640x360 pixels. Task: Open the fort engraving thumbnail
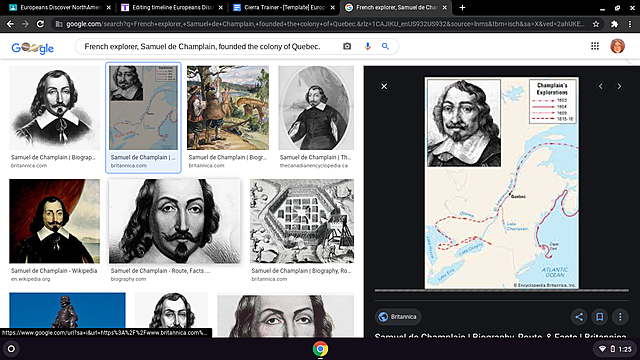(302, 221)
